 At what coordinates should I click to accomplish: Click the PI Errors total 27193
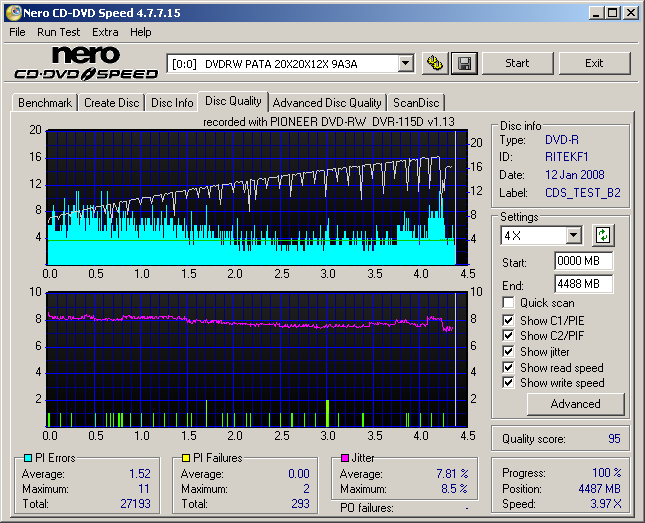[135, 504]
